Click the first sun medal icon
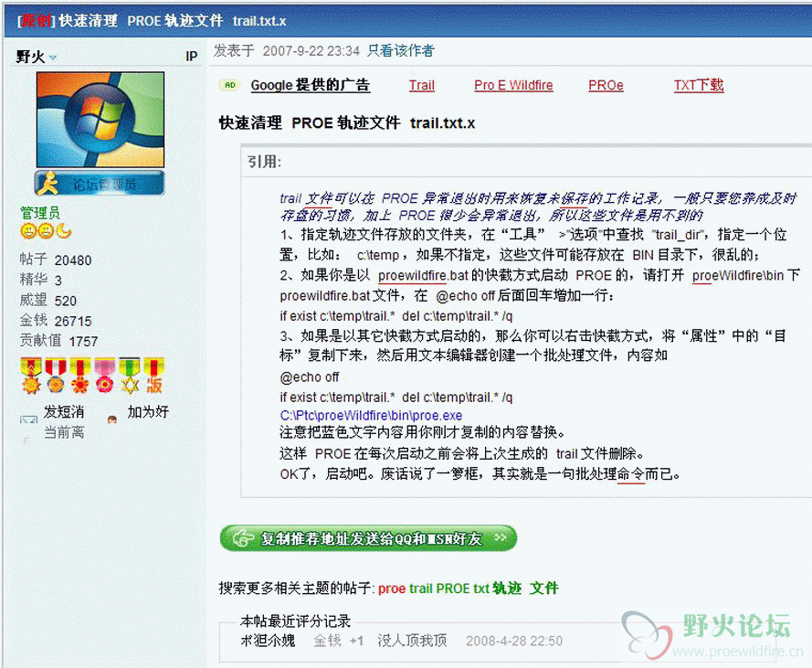Screen dimensions: 812x668 click(31, 376)
